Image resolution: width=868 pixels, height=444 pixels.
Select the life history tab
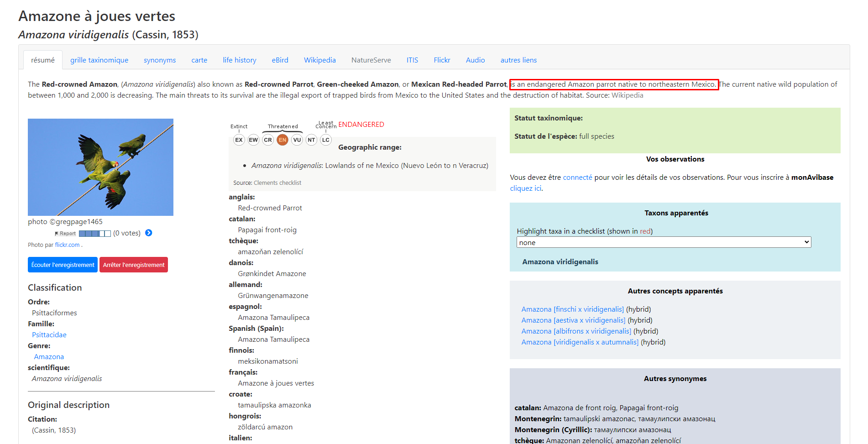(x=239, y=60)
